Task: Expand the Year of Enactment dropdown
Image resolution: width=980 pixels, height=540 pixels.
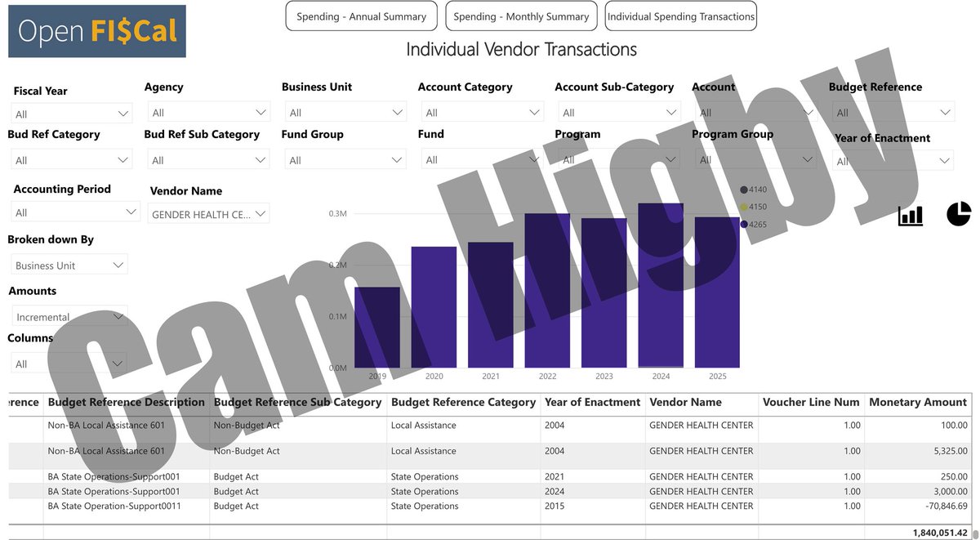Action: point(893,161)
